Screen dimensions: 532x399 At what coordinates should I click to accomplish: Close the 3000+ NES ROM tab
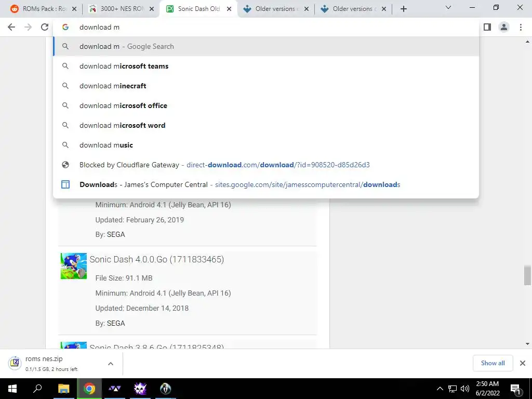click(x=152, y=9)
